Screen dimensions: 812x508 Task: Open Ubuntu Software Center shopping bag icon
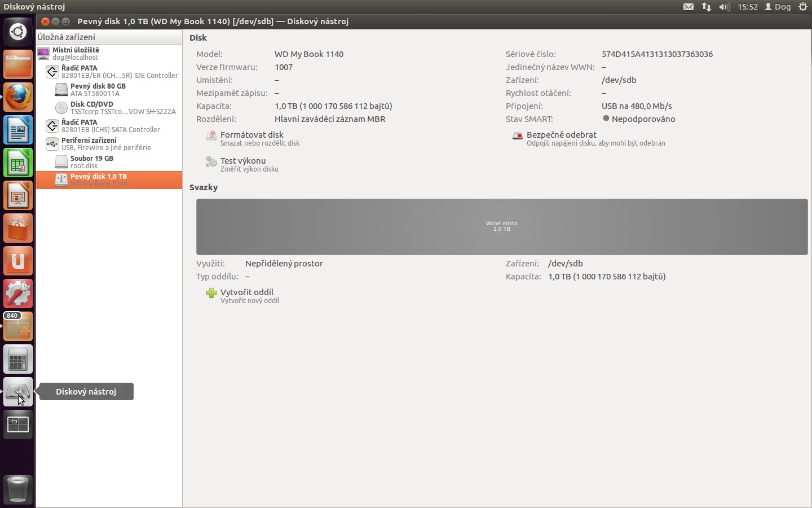click(18, 228)
